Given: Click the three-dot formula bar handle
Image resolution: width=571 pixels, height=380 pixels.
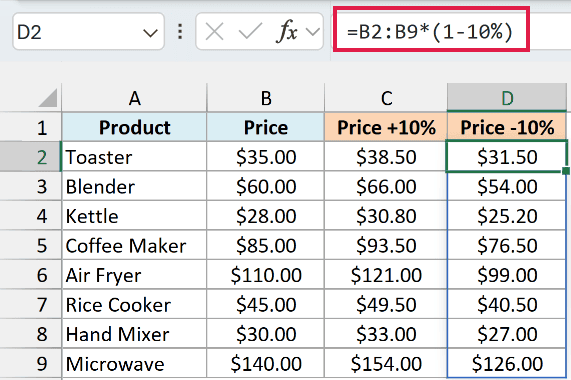Looking at the screenshot, I should click(180, 32).
